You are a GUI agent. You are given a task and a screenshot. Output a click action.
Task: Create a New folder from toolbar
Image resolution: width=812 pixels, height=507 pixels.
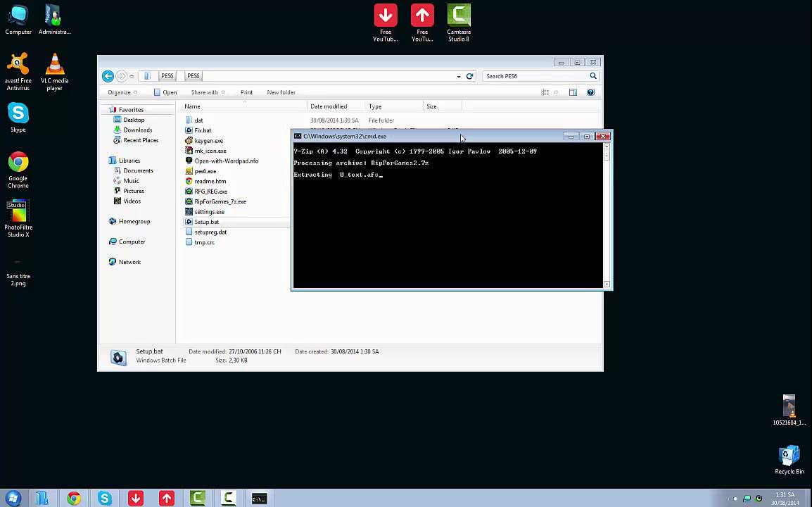click(x=281, y=92)
